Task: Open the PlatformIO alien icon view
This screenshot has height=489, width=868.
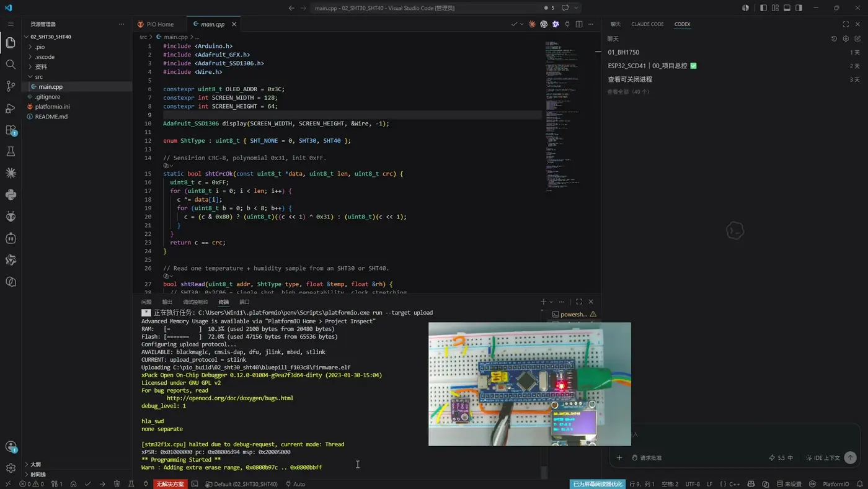Action: coord(11,217)
